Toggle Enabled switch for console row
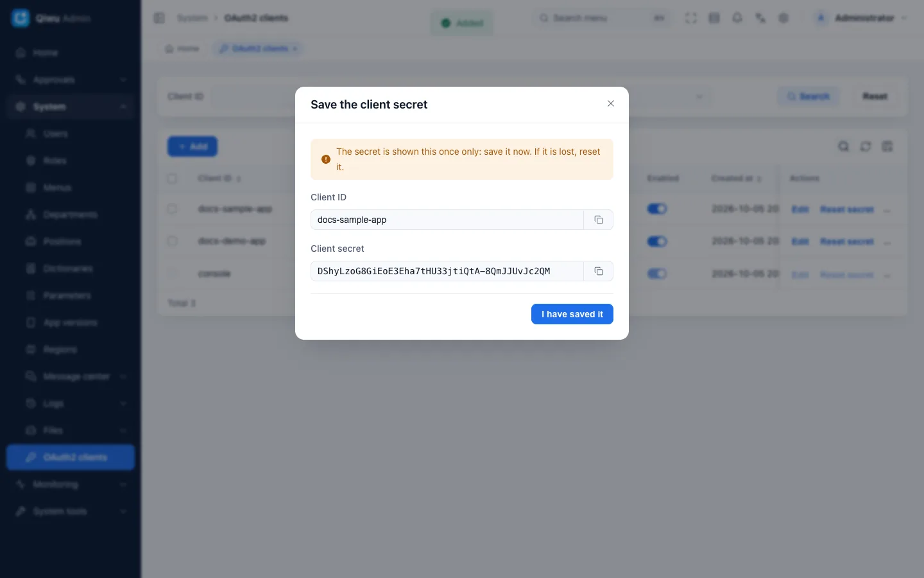The image size is (924, 578). [x=657, y=274]
